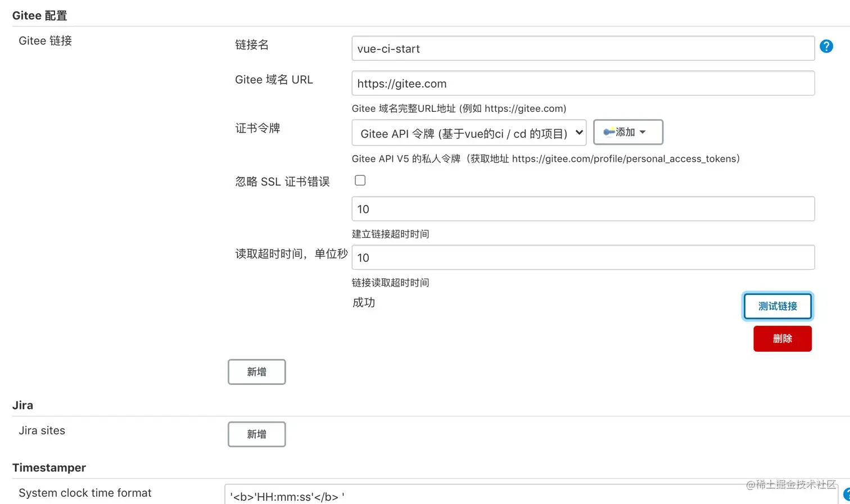Click the 链接名 label

[252, 44]
